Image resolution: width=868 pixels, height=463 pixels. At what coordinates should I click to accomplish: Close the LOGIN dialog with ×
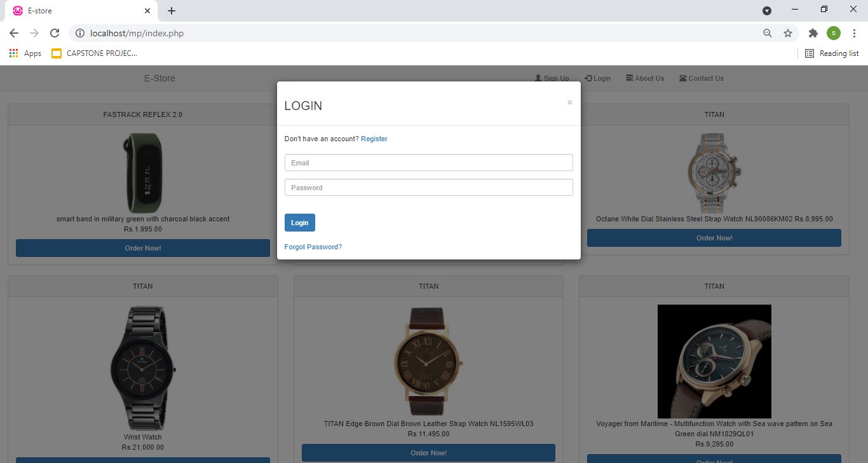point(569,102)
